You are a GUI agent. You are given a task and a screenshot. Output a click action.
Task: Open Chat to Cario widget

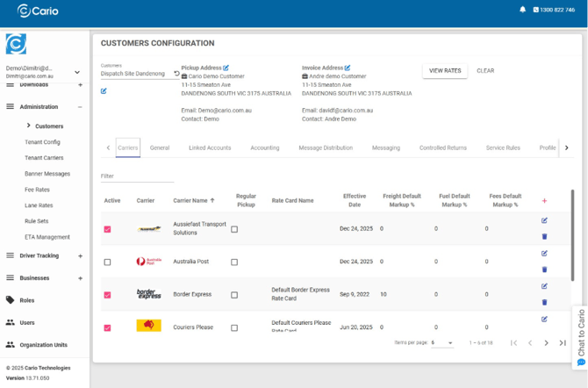pos(580,336)
